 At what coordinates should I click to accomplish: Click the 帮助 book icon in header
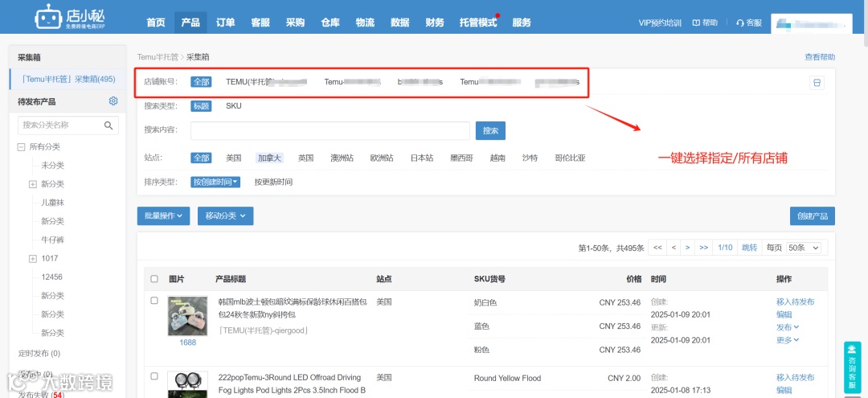click(695, 23)
